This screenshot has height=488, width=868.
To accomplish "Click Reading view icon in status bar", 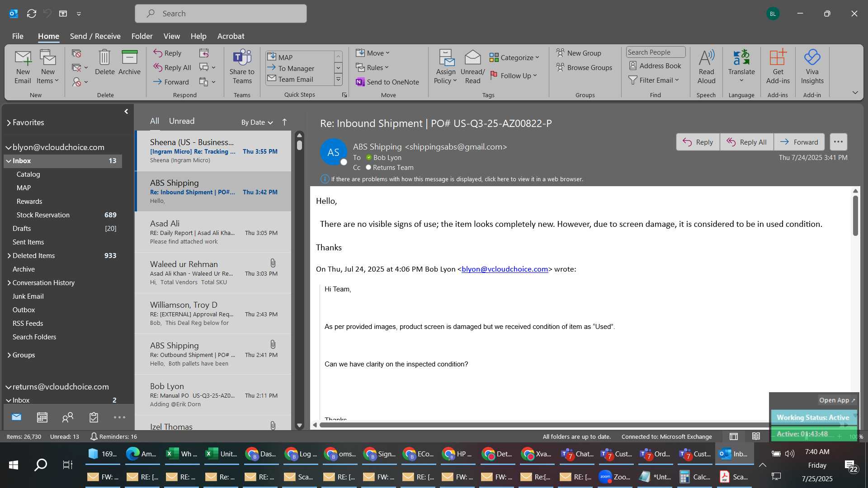I will click(x=756, y=436).
